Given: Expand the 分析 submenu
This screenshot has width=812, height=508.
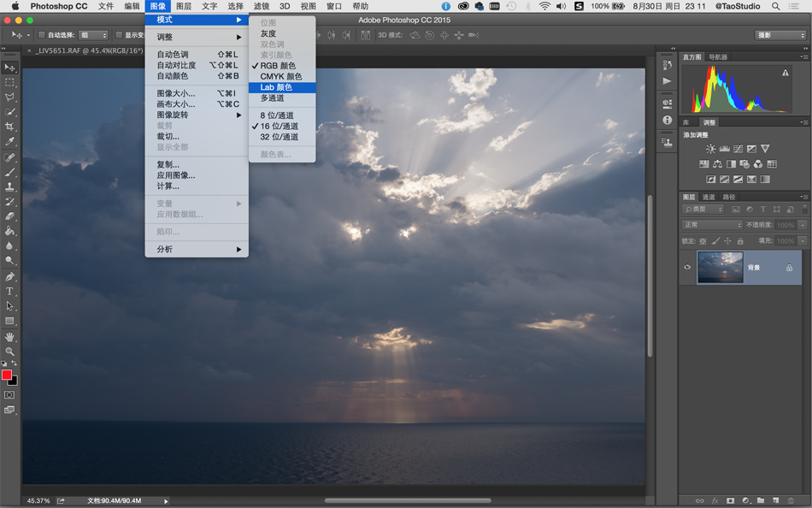Looking at the screenshot, I should [197, 250].
